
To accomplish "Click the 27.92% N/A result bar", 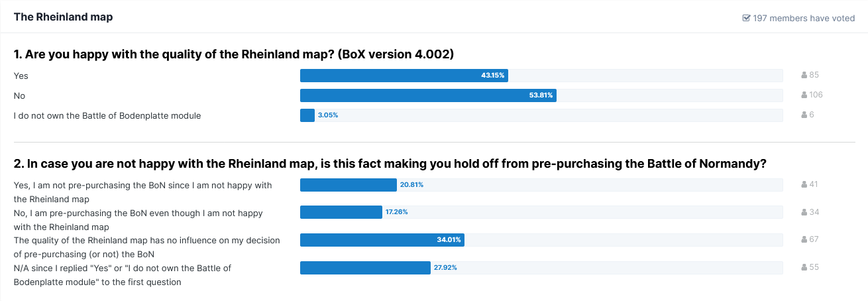I will [365, 268].
